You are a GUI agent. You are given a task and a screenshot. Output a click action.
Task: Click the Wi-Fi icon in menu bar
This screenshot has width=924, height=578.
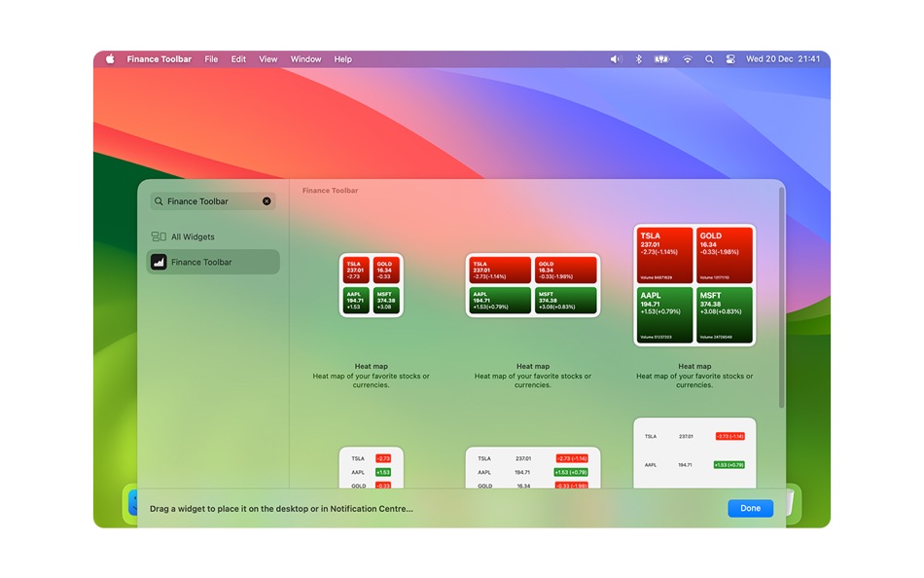687,59
